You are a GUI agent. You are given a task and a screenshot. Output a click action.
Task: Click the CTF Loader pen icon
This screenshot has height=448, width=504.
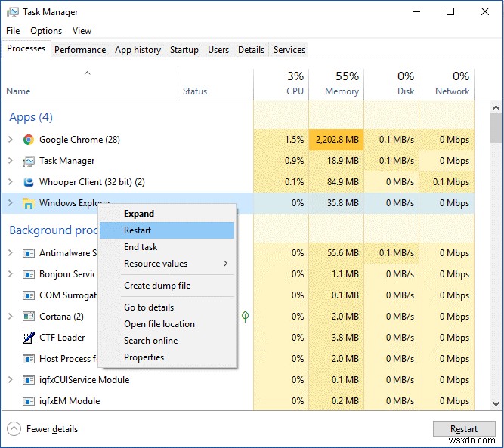pyautogui.click(x=29, y=338)
